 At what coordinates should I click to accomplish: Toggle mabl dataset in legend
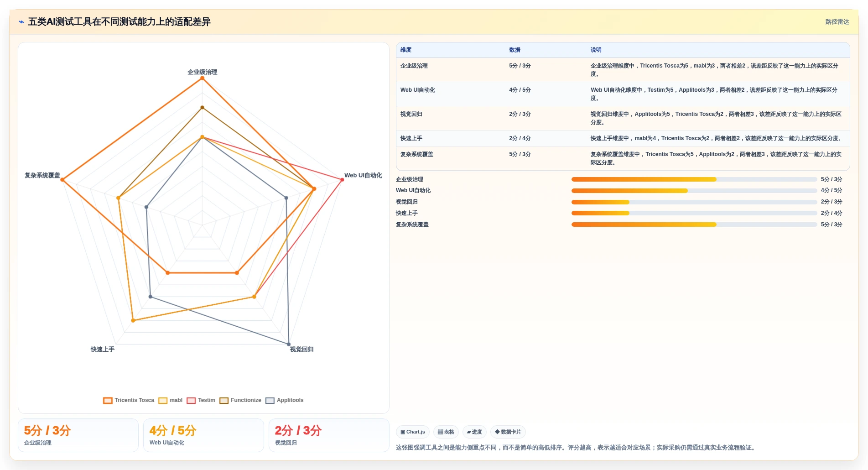(x=170, y=400)
